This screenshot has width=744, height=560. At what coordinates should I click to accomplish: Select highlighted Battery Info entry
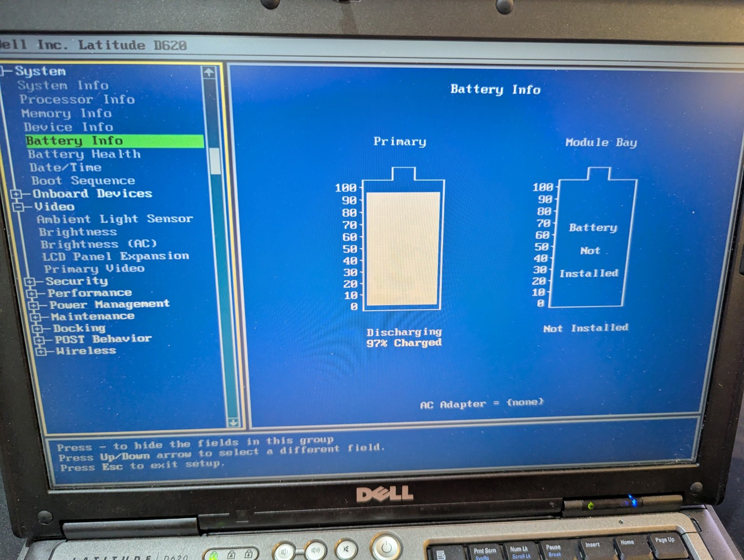114,141
